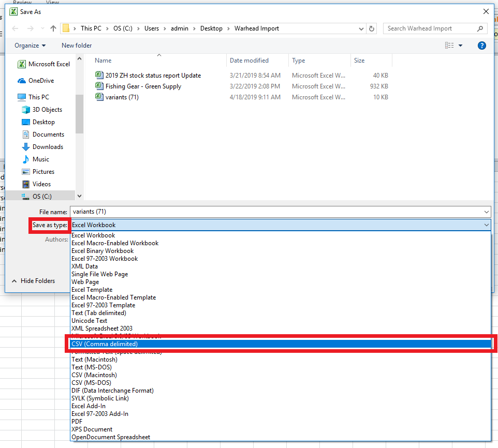The width and height of the screenshot is (498, 448).
Task: Choose Excel Template file type
Action: coord(281,290)
